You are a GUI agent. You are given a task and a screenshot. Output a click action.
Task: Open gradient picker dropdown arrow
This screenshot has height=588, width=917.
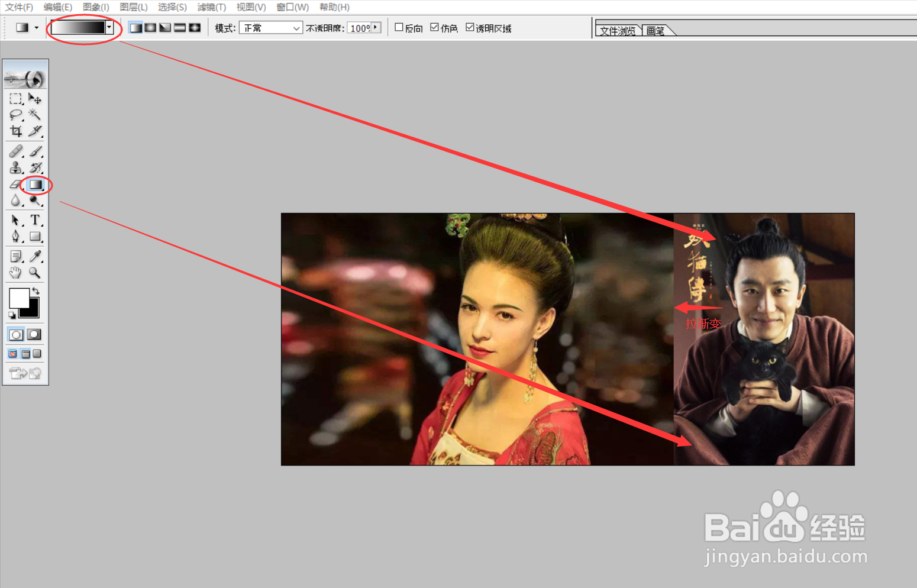(109, 27)
